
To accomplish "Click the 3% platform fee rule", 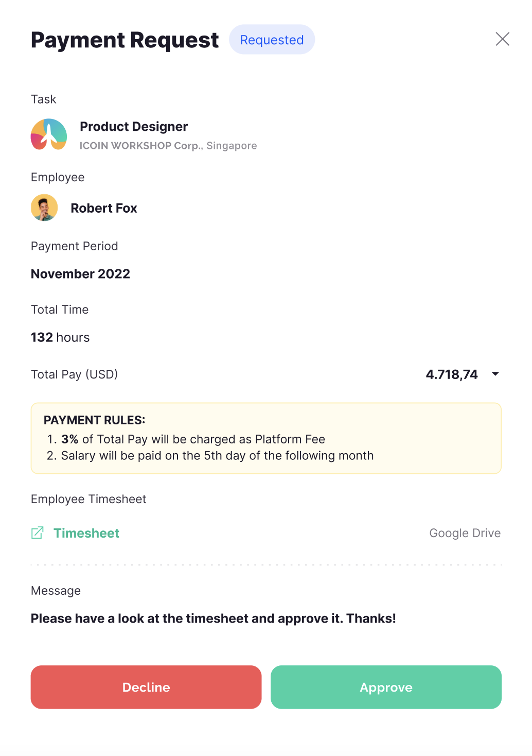I will (193, 439).
